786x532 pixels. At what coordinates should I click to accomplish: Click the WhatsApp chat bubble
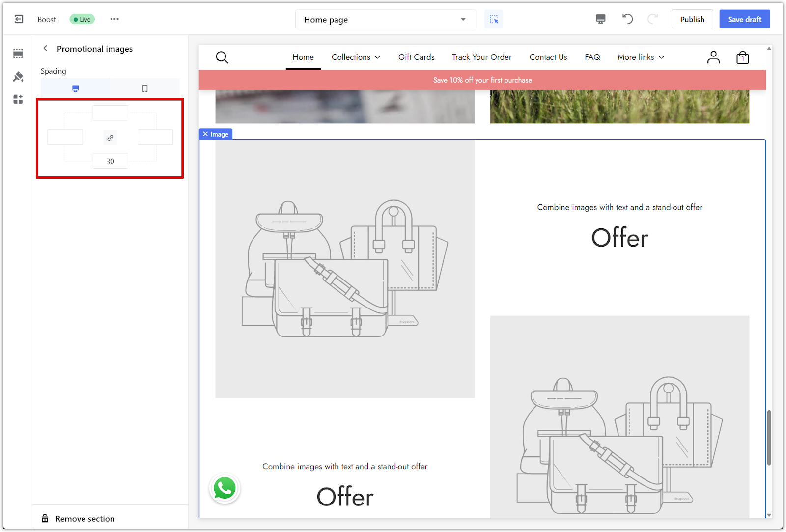coord(225,488)
